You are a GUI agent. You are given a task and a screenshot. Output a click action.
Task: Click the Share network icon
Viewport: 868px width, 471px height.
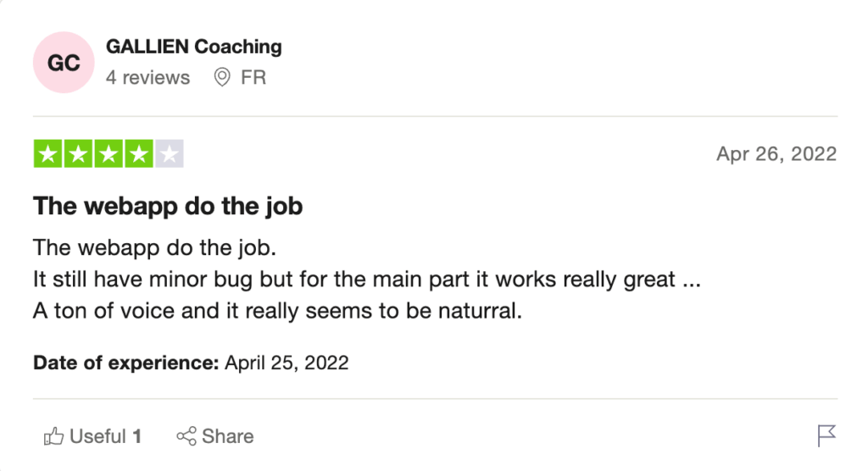pyautogui.click(x=186, y=436)
